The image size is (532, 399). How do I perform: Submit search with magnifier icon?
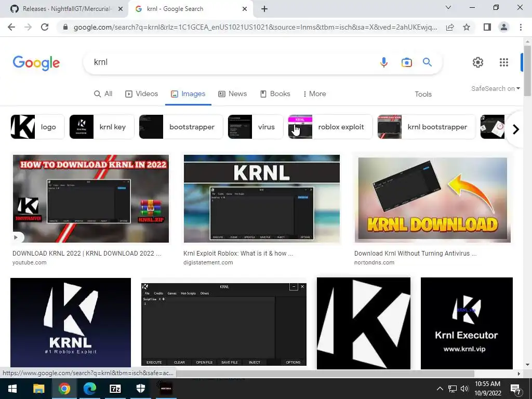427,62
